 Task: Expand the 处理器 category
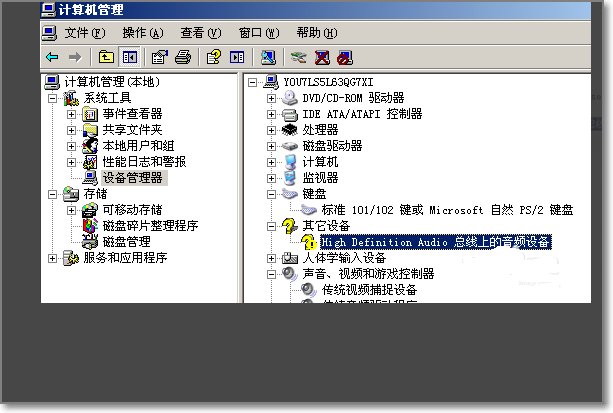[271, 130]
